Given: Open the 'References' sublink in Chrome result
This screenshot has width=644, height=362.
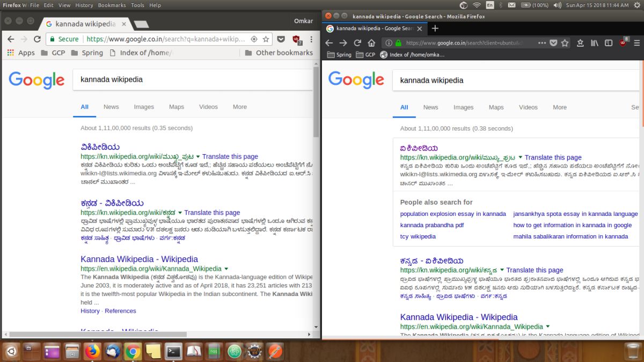Looking at the screenshot, I should (x=120, y=311).
